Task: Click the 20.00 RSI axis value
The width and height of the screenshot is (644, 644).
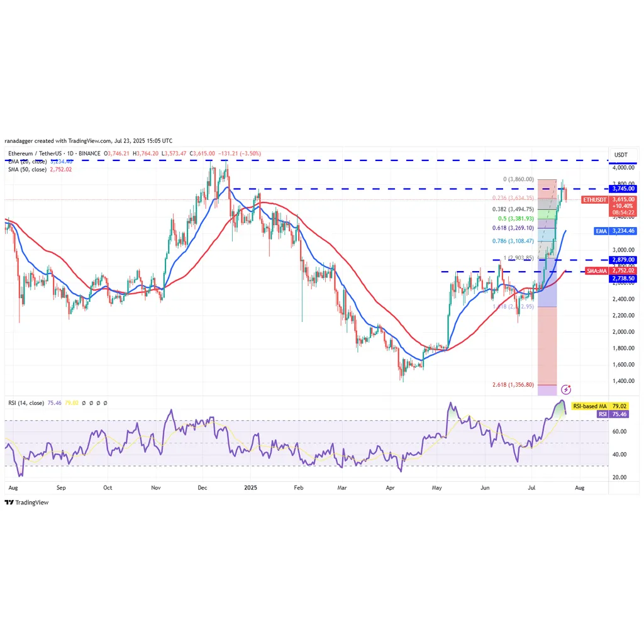Action: pyautogui.click(x=619, y=478)
